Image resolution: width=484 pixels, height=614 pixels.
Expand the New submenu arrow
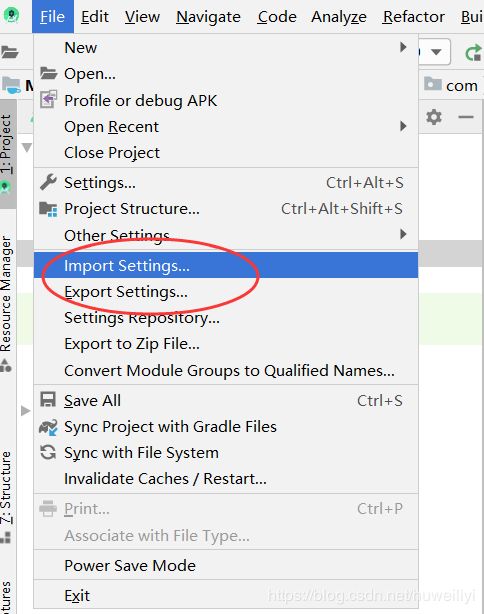pyautogui.click(x=403, y=47)
